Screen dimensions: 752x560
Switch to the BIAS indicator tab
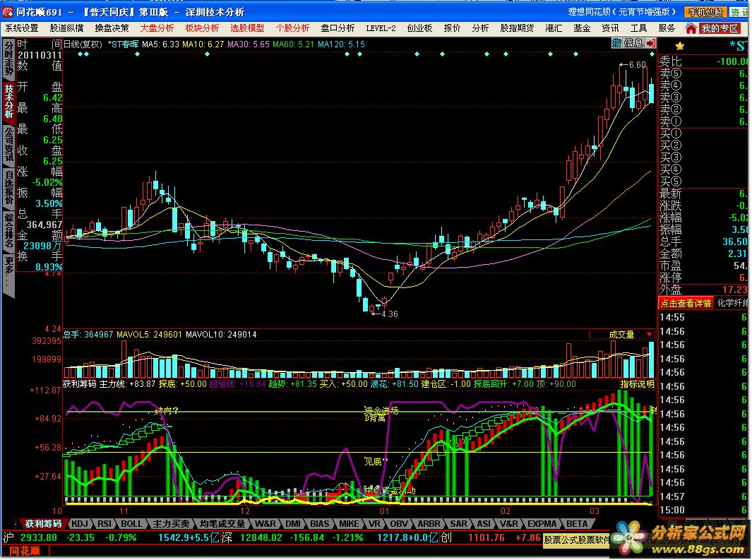tap(319, 523)
